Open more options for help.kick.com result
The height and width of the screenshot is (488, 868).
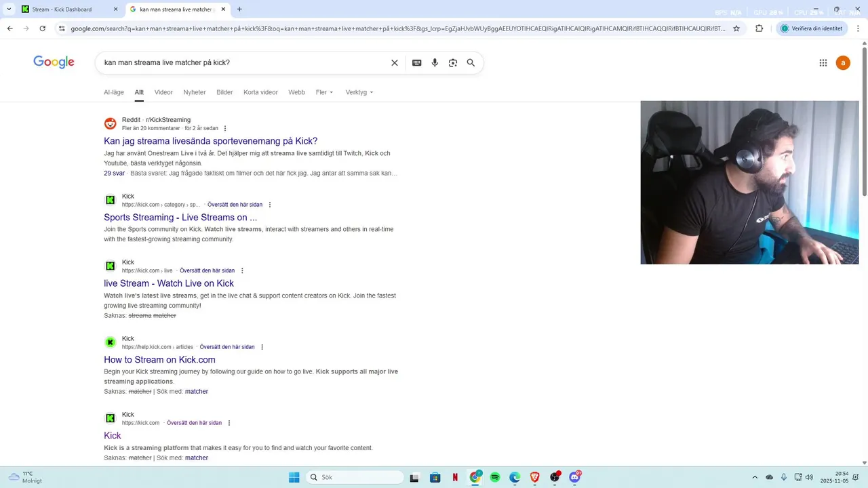pos(262,347)
